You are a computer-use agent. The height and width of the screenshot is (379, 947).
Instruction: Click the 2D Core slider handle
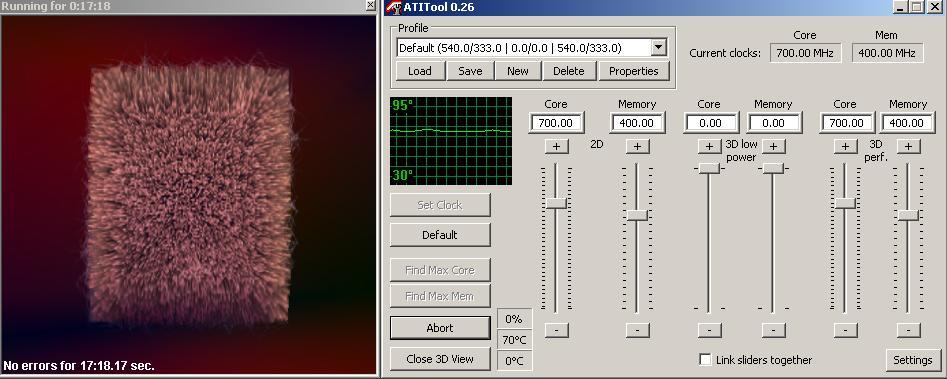coord(556,203)
